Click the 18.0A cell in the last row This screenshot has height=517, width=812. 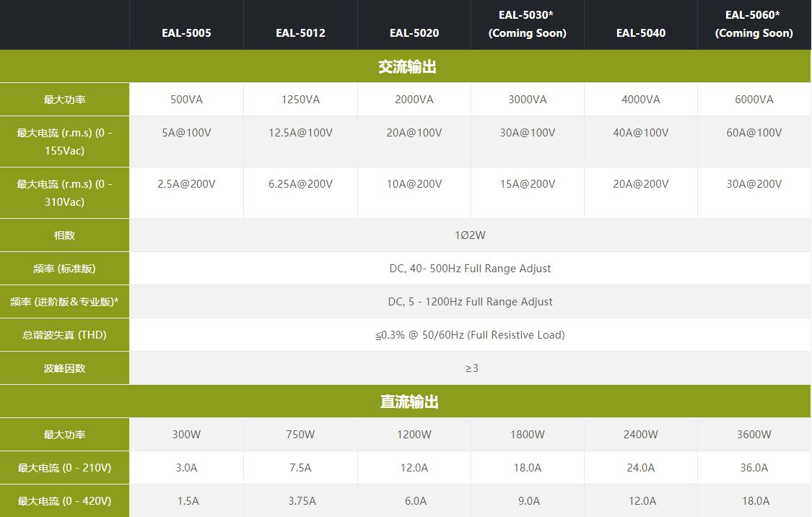754,500
